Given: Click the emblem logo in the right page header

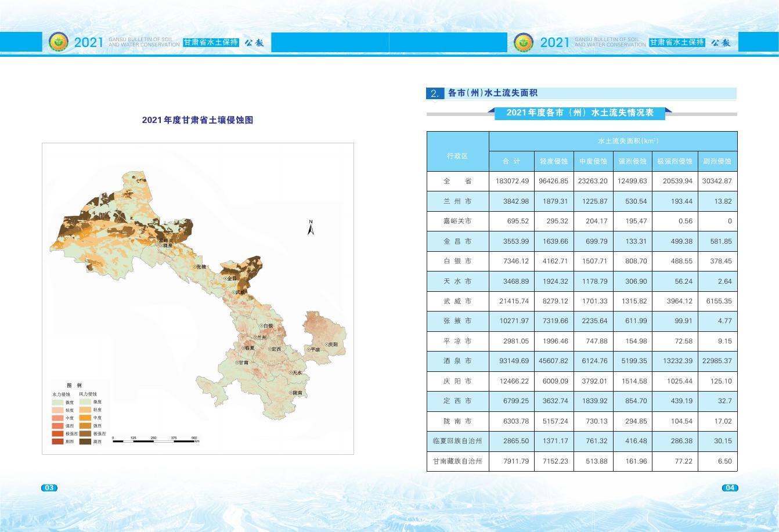Looking at the screenshot, I should (x=524, y=42).
